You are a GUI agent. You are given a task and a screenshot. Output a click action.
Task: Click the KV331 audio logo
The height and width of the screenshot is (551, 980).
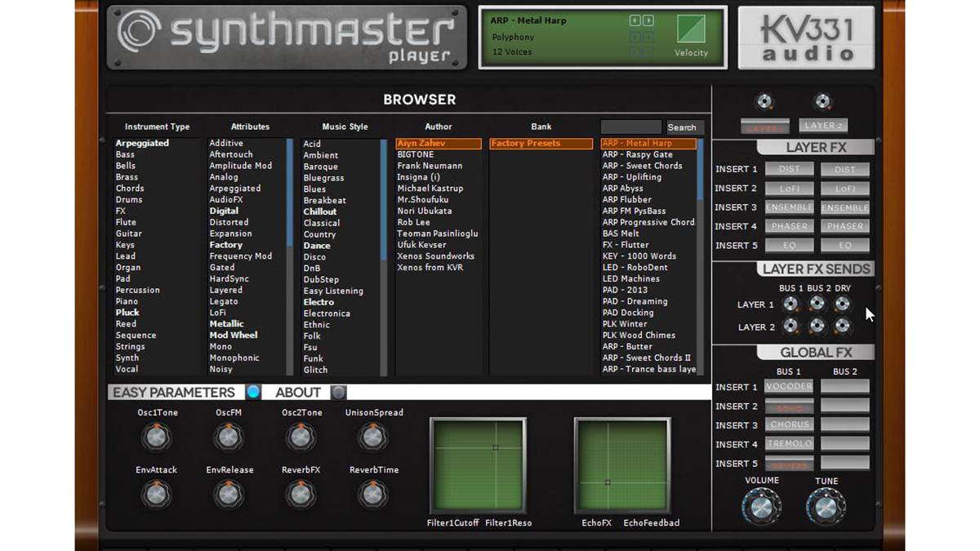click(x=807, y=38)
